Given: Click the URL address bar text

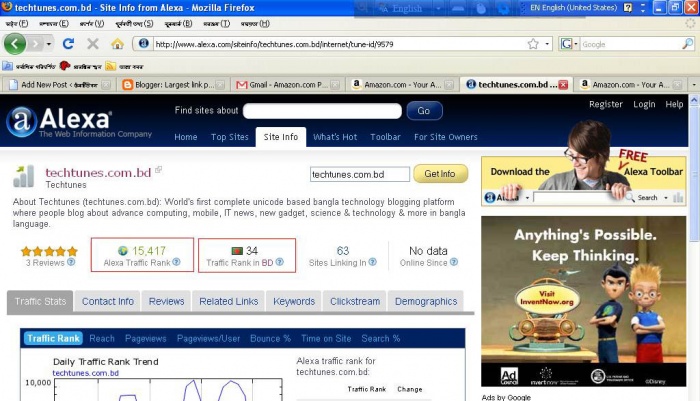Looking at the screenshot, I should (x=274, y=44).
